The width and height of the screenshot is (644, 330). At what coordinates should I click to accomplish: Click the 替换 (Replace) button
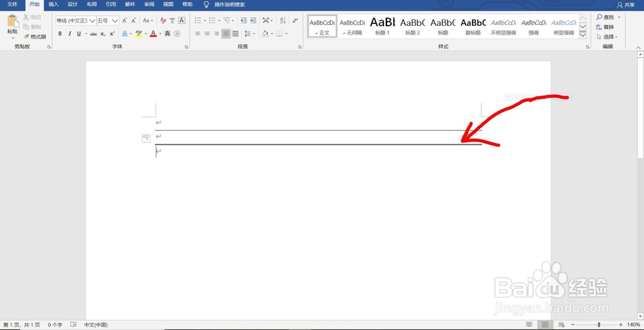[x=605, y=27]
